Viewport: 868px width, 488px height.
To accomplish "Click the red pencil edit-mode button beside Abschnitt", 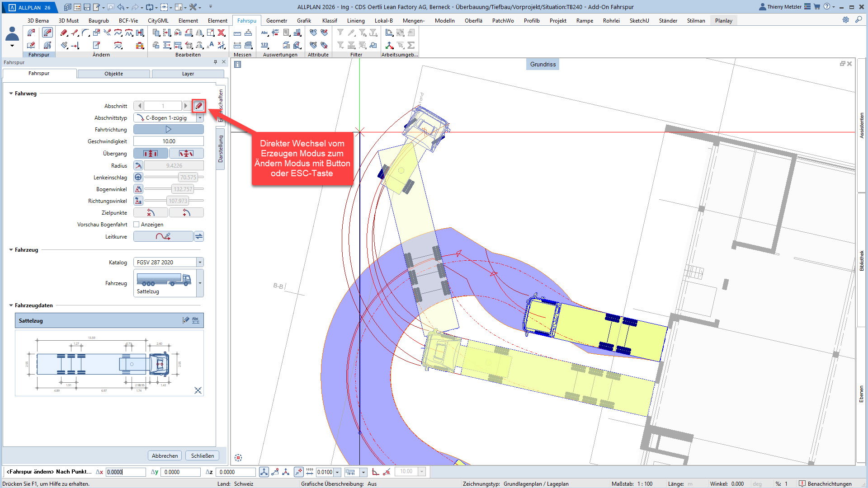I will click(199, 106).
